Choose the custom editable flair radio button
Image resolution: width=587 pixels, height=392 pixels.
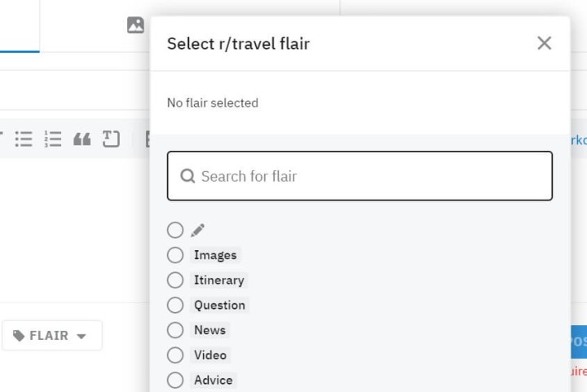pos(175,230)
